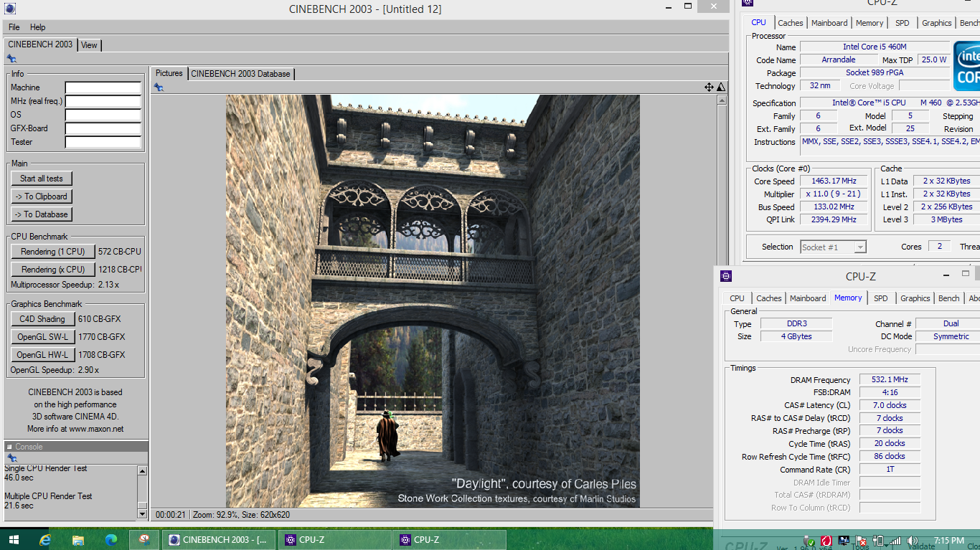
Task: Click the pin icon under the Console header
Action: pos(11,457)
